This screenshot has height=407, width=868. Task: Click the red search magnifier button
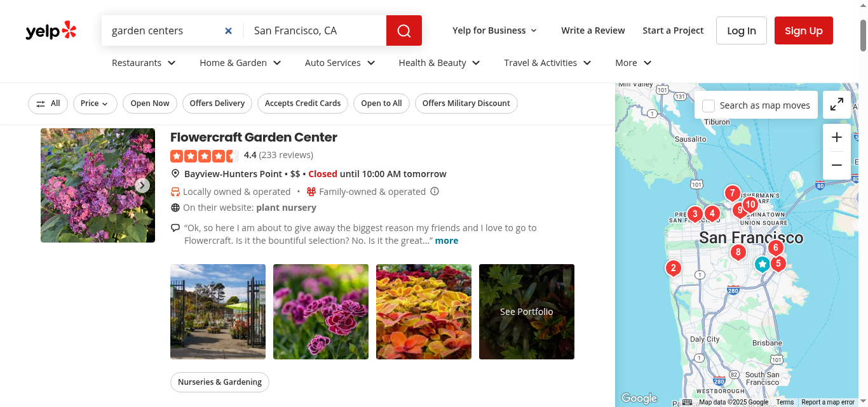[404, 30]
